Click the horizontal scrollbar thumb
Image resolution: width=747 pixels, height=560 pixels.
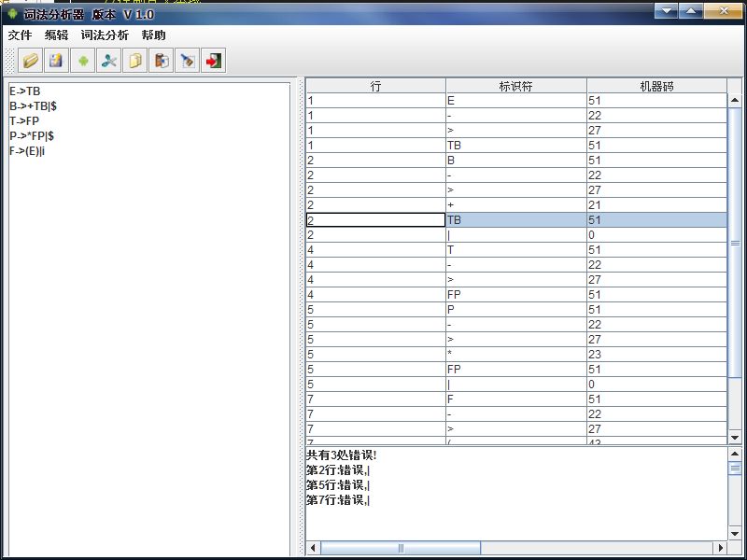coord(401,548)
